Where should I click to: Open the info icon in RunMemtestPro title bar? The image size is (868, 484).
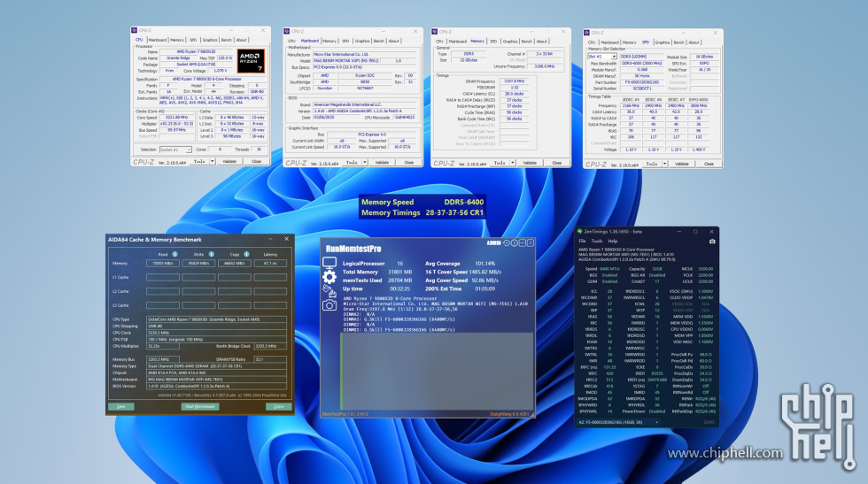pos(514,242)
